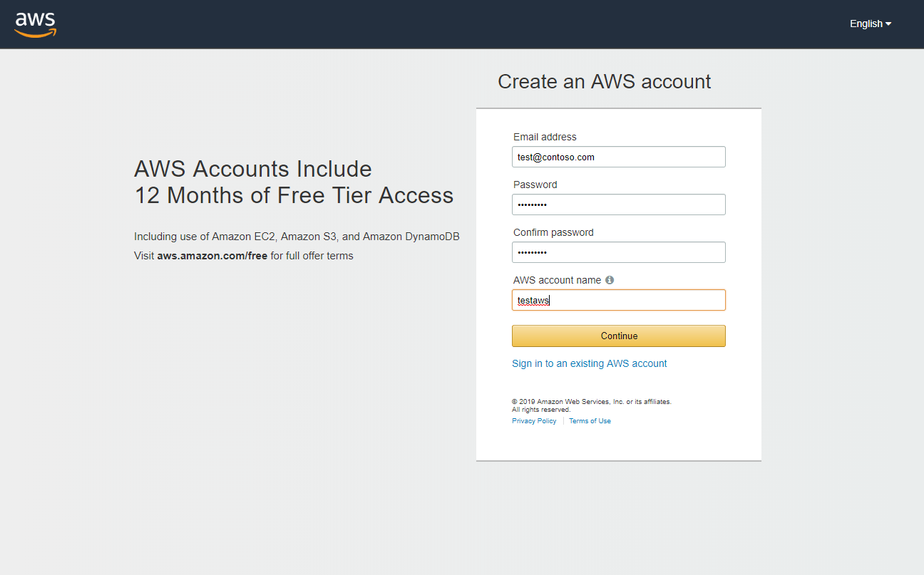Click the Confirm password label
924x575 pixels.
tap(553, 232)
